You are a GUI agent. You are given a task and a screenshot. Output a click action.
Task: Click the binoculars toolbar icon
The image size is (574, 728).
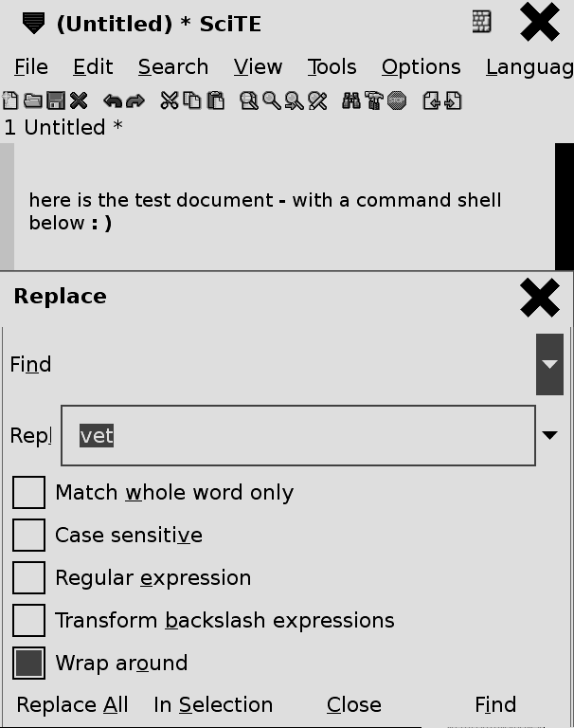351,100
